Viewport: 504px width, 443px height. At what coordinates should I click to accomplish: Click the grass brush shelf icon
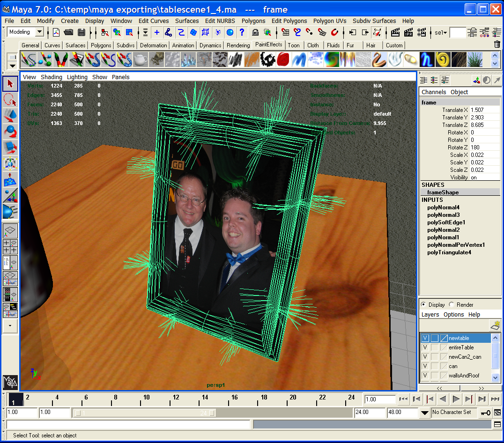click(475, 59)
